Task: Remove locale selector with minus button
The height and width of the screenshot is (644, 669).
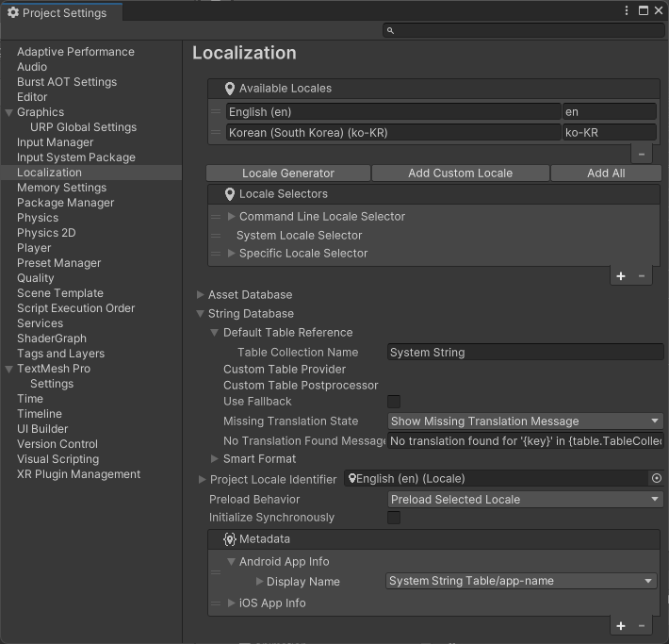Action: pyautogui.click(x=642, y=276)
